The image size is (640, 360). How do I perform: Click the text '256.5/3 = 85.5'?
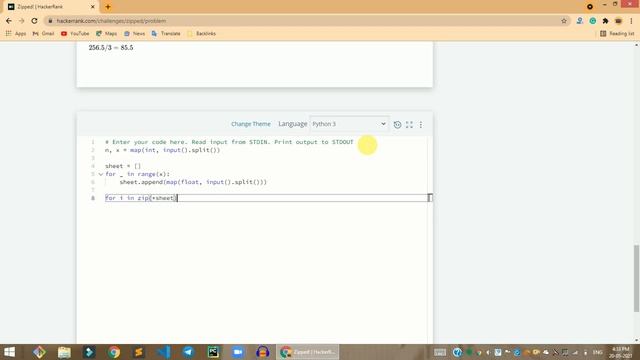coord(111,48)
